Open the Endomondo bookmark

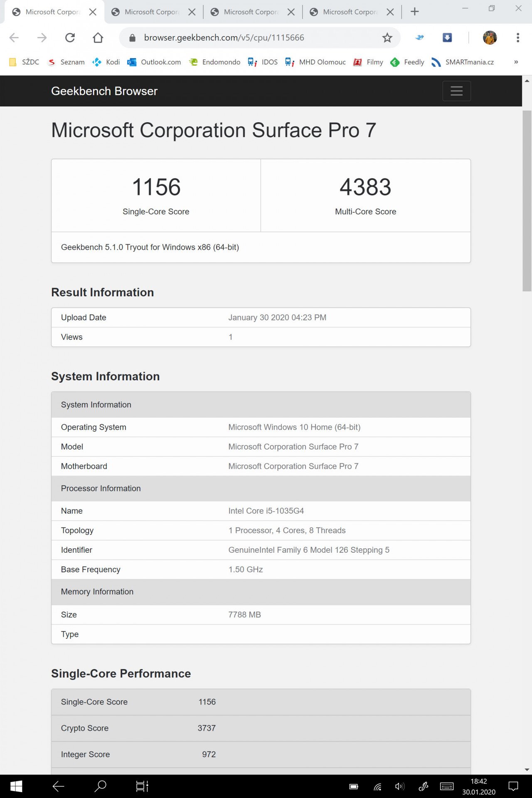214,62
